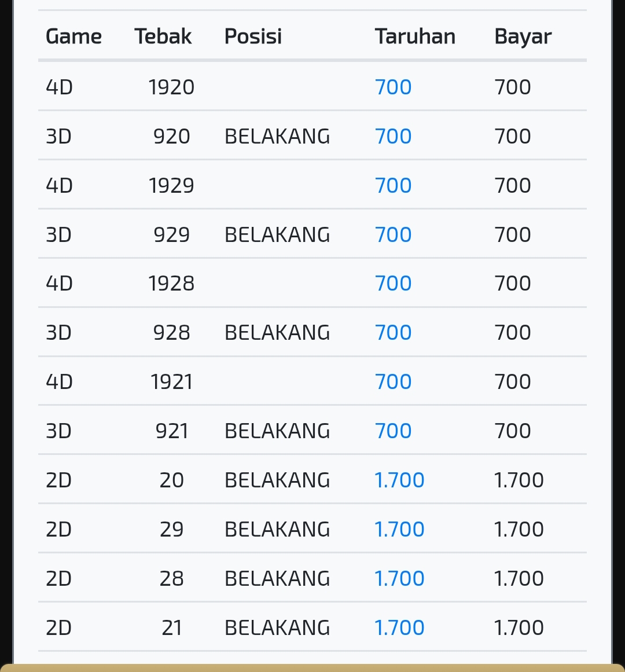Click the 1.700 Taruhan link for 29
The image size is (625, 672).
click(x=399, y=529)
